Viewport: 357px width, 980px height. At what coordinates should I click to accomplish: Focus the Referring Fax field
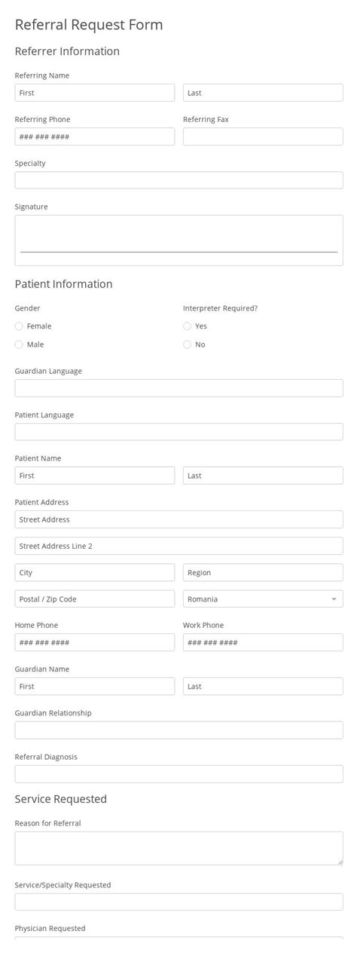[263, 136]
